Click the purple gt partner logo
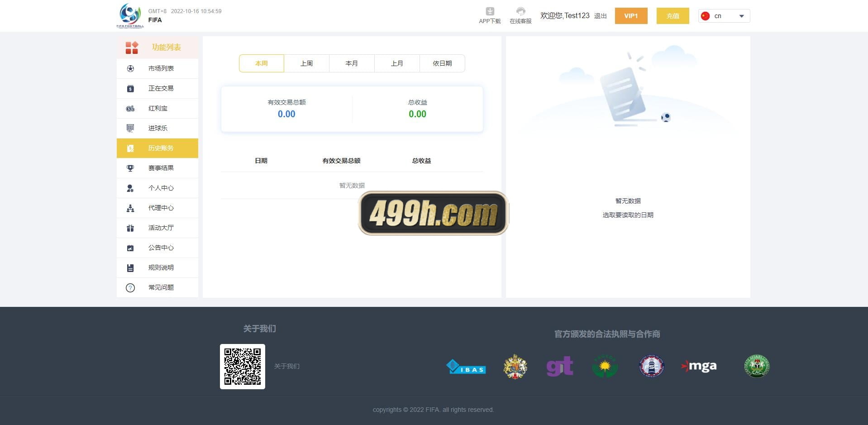 point(560,367)
